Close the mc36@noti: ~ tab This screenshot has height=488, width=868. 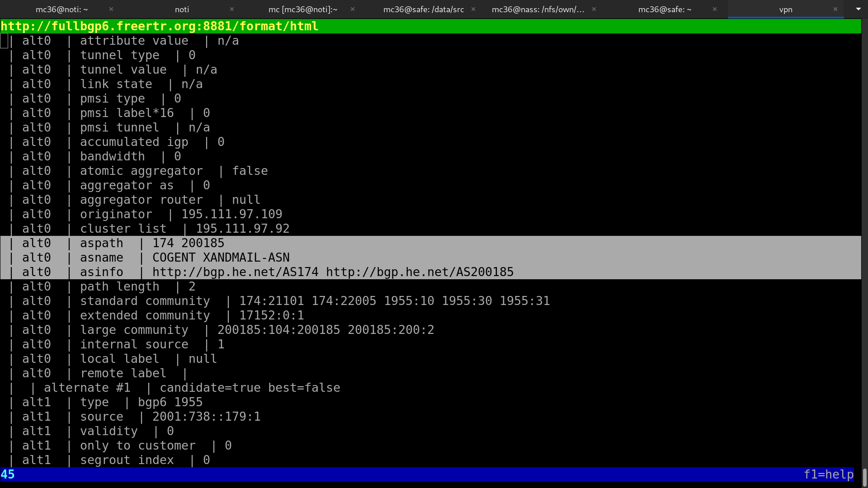coord(111,9)
